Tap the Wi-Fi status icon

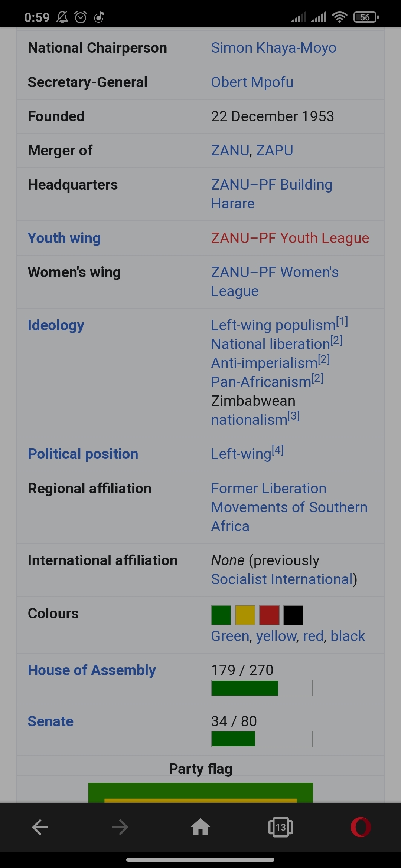click(339, 17)
